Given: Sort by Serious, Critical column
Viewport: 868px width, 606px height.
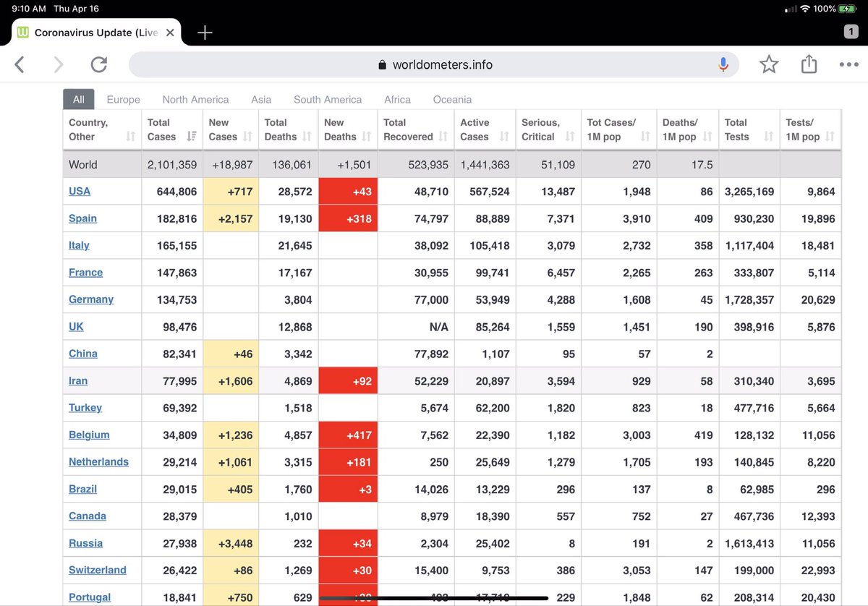Looking at the screenshot, I should click(x=548, y=129).
